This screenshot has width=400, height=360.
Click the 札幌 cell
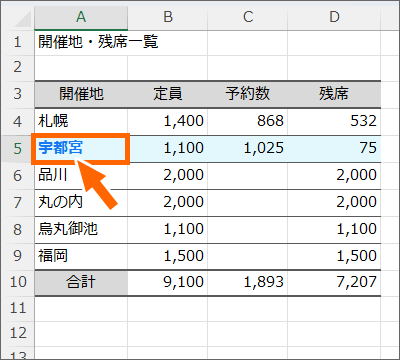coord(81,121)
